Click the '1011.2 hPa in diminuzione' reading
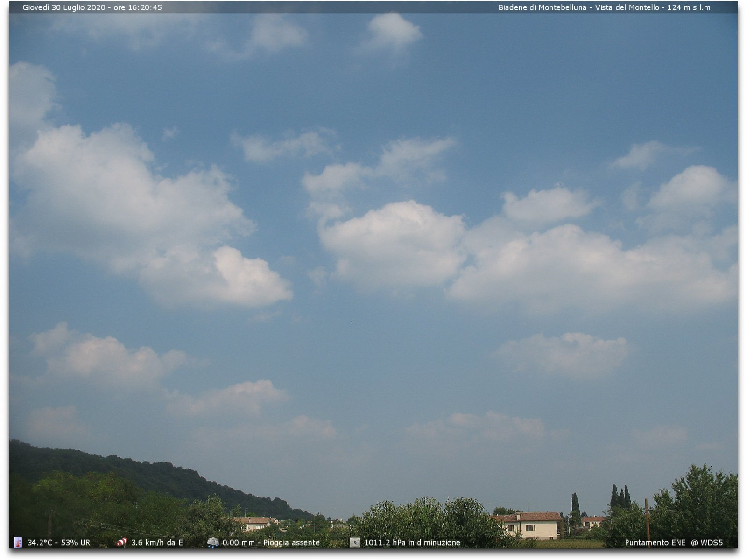This screenshot has height=560, width=747. [x=412, y=543]
